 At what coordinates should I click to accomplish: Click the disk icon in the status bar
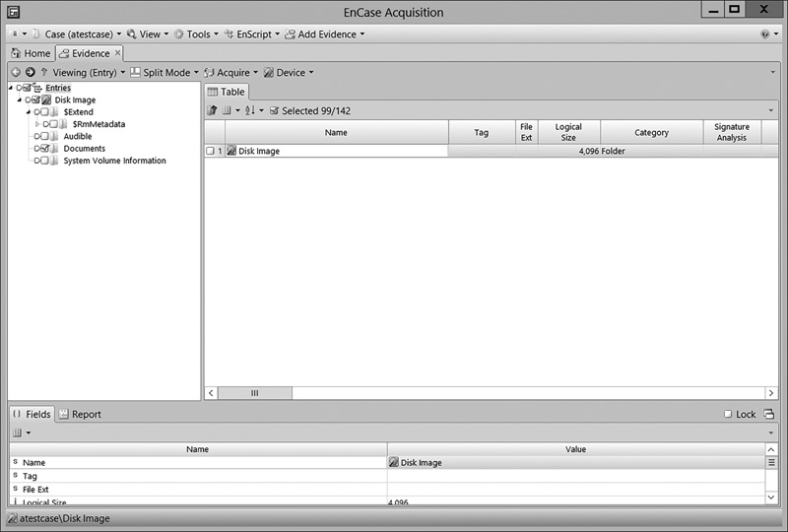click(13, 518)
